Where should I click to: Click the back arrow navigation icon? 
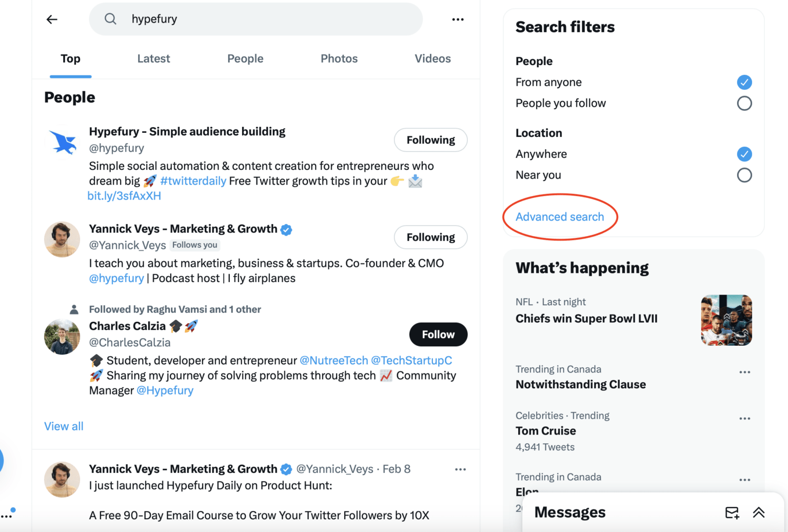(51, 19)
